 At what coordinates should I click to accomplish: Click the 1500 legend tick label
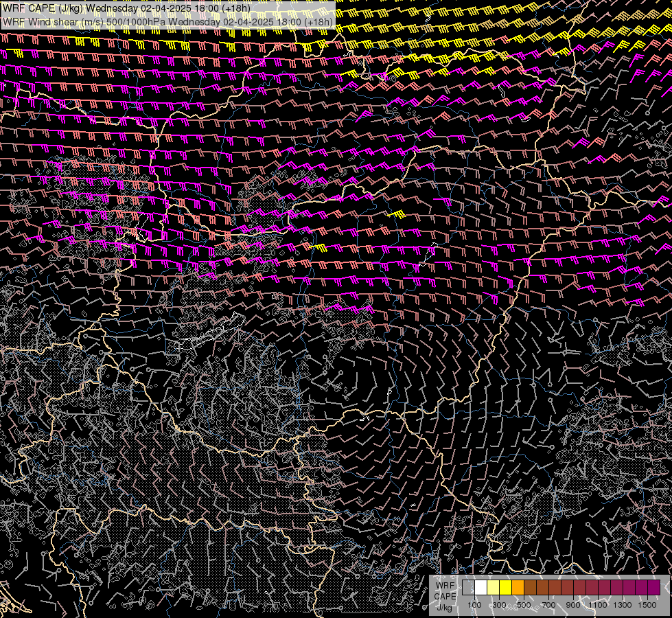click(x=647, y=605)
